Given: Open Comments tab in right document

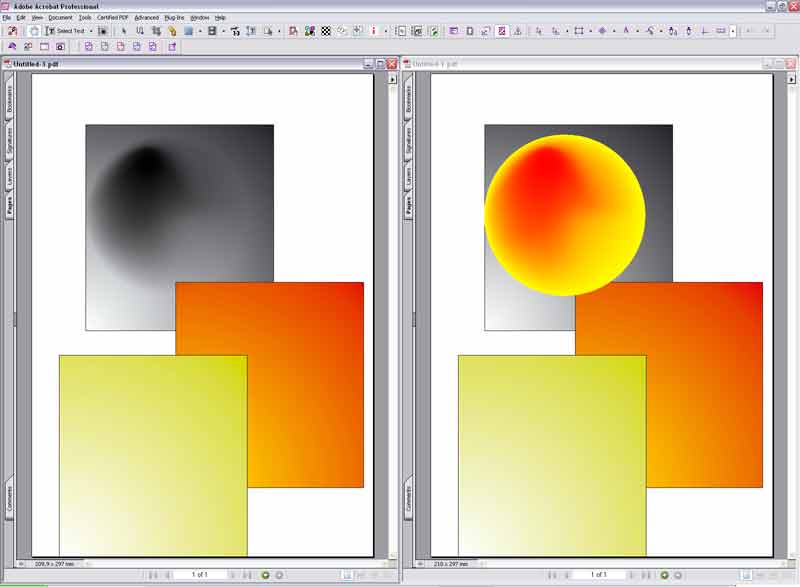Looking at the screenshot, I should [x=408, y=498].
